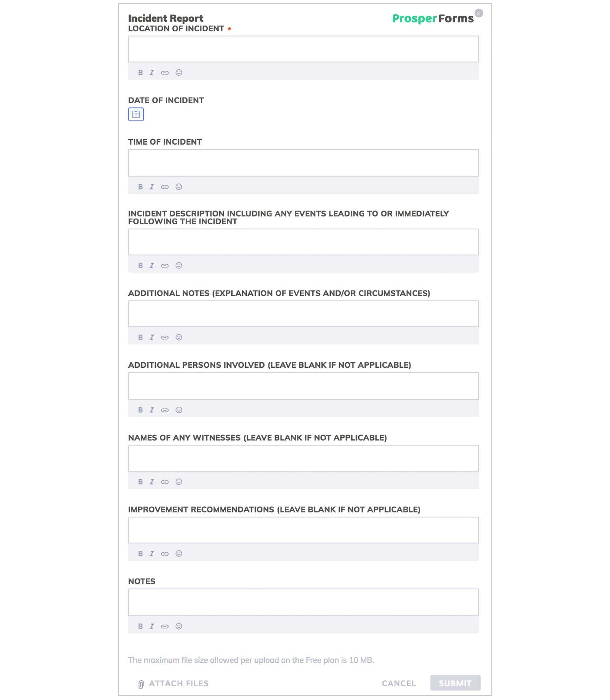Click the Link icon in Incident Description
610x700 pixels.
[x=165, y=265]
